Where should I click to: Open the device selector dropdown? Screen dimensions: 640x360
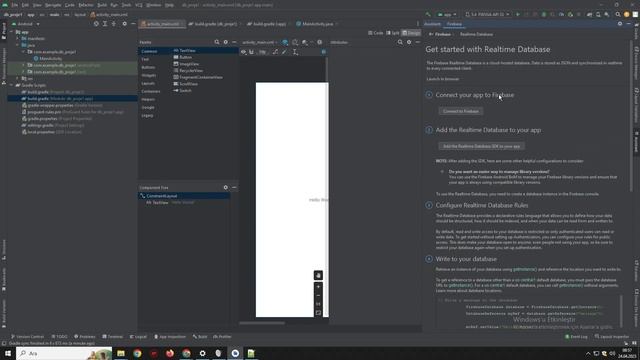(488, 14)
